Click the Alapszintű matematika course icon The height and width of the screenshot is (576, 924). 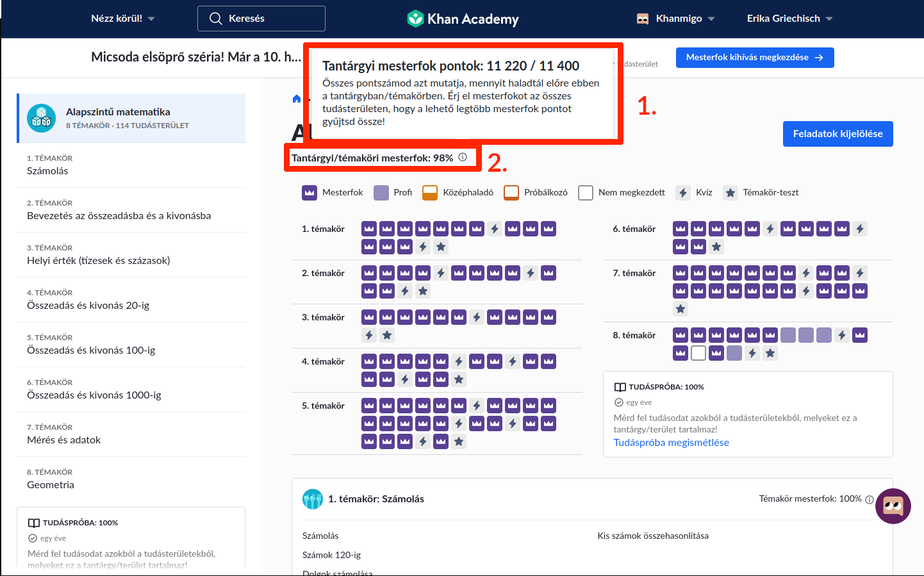pyautogui.click(x=41, y=118)
